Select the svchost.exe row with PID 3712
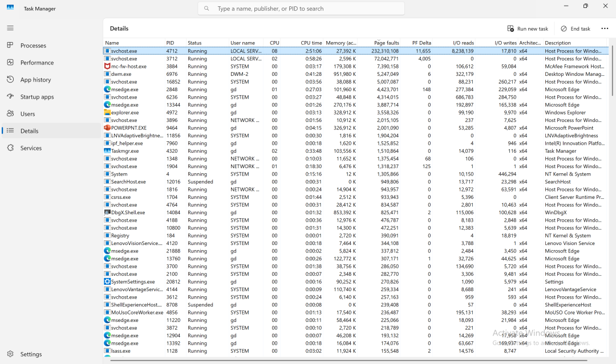This screenshot has height=364, width=616. [x=356, y=59]
